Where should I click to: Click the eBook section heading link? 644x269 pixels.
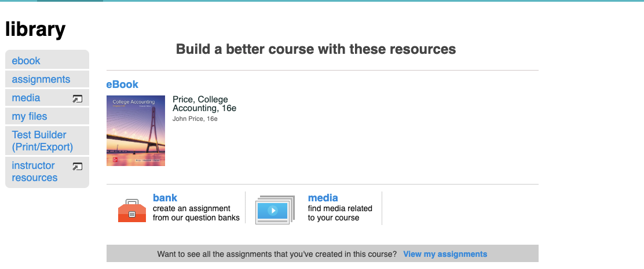tap(122, 84)
